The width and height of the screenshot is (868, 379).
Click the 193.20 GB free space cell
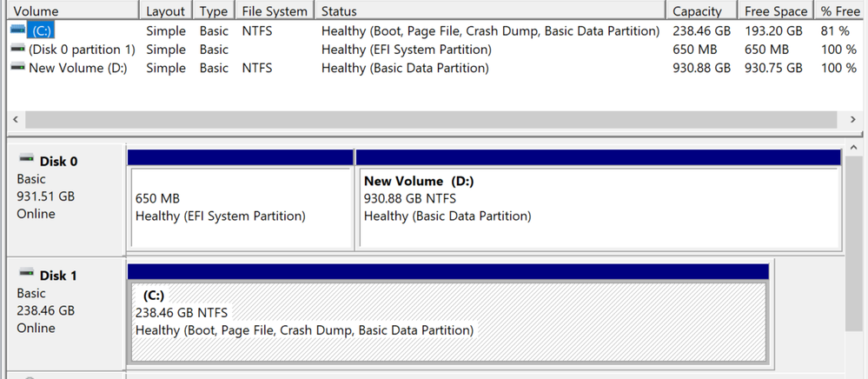coord(773,31)
